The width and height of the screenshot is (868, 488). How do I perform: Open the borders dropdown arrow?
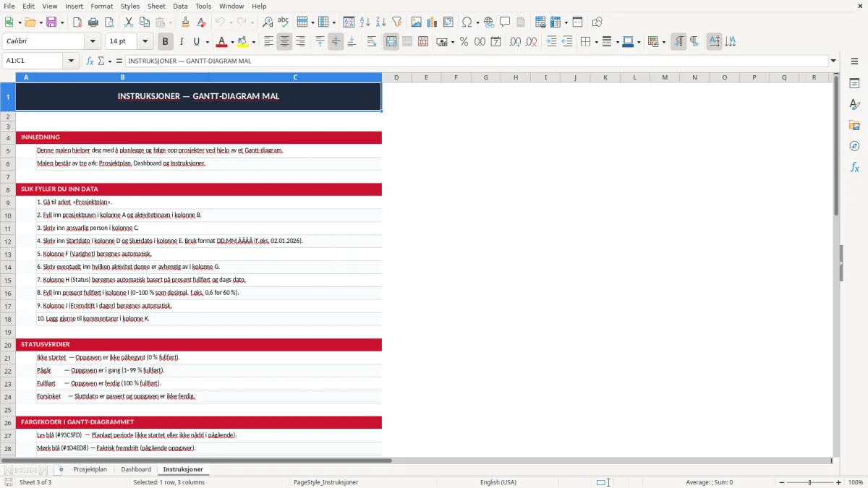pyautogui.click(x=595, y=42)
